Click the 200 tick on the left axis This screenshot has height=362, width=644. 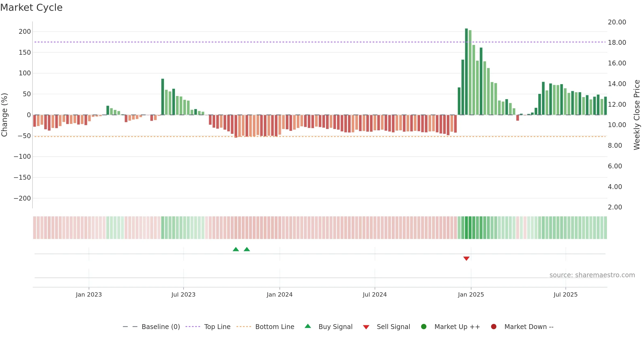[x=25, y=32]
